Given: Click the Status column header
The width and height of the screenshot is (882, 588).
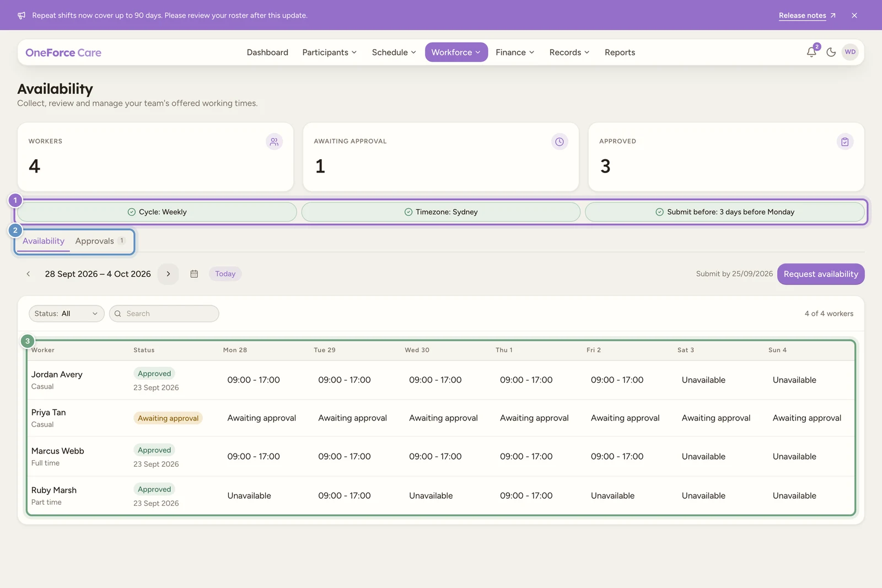Looking at the screenshot, I should click(x=144, y=350).
